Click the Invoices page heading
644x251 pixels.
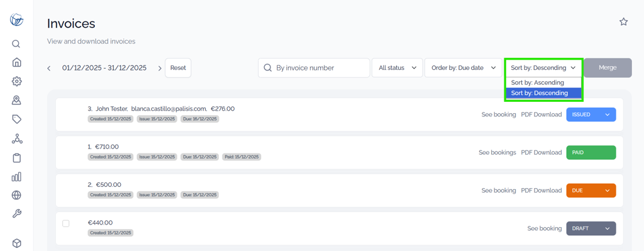(71, 23)
